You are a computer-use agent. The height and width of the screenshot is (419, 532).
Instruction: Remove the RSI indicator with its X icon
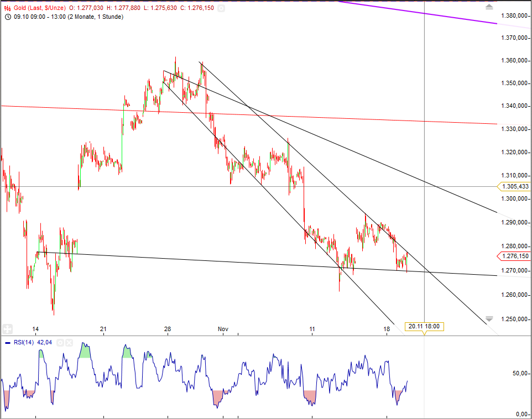(69, 343)
